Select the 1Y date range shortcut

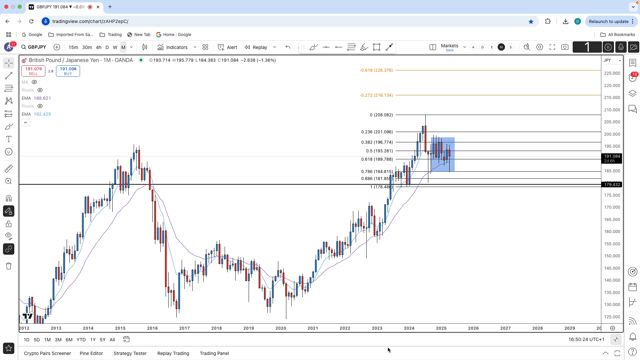[93, 340]
